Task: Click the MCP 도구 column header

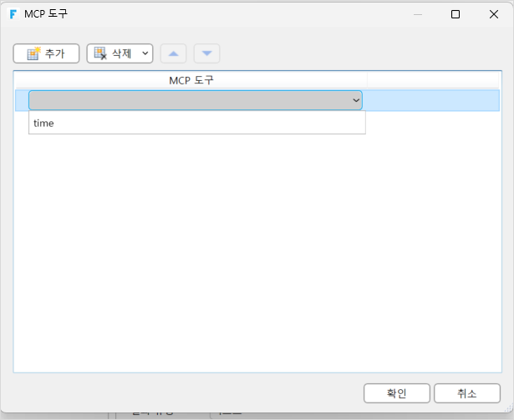Action: tap(191, 80)
